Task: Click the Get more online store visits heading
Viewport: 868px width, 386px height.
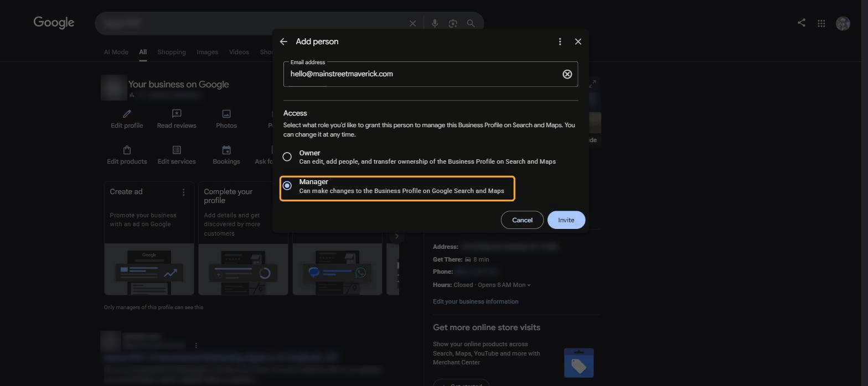Action: pyautogui.click(x=487, y=328)
